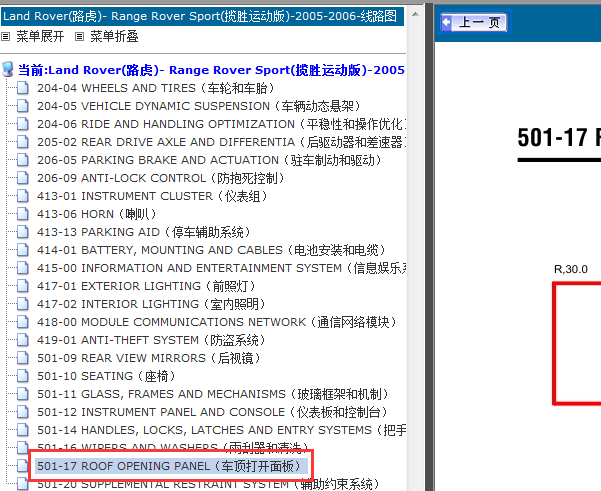Screen dimensions: 601x491
Task: Click page icon beside 417-01 EXTERIOR LIGHTING
Action: tap(23, 286)
